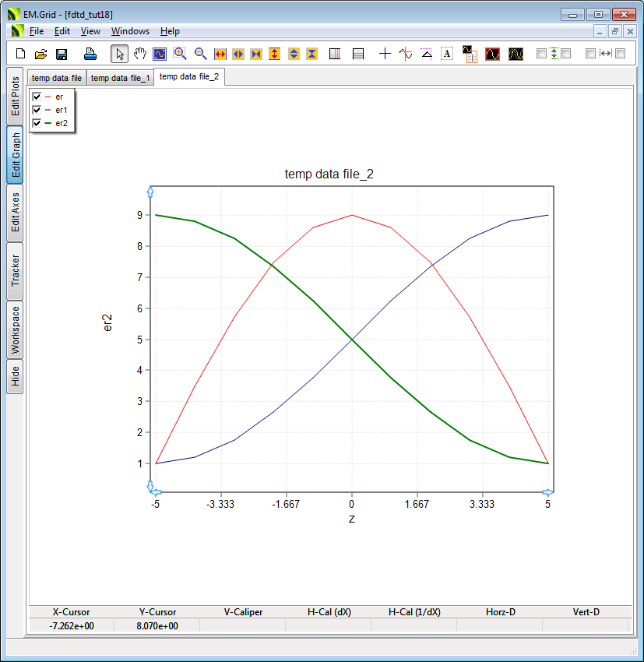Open the Edit Plots side panel
The image size is (644, 662).
tap(15, 97)
